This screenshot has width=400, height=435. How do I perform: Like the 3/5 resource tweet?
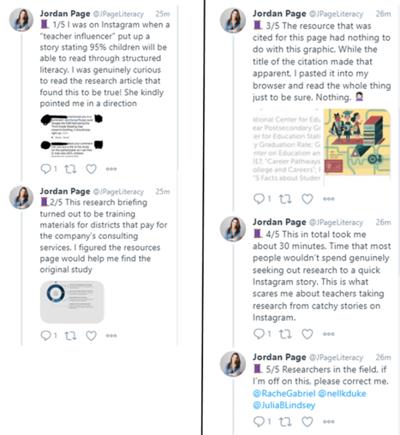coord(307,199)
